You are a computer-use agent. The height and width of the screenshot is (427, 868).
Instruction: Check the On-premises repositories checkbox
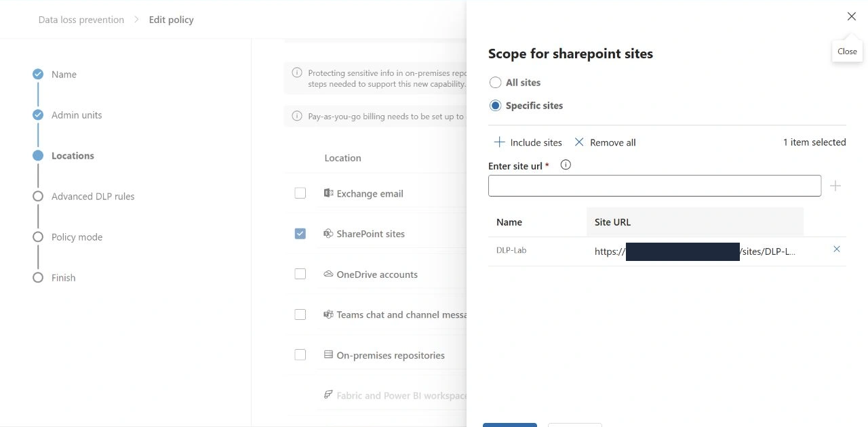pos(300,355)
